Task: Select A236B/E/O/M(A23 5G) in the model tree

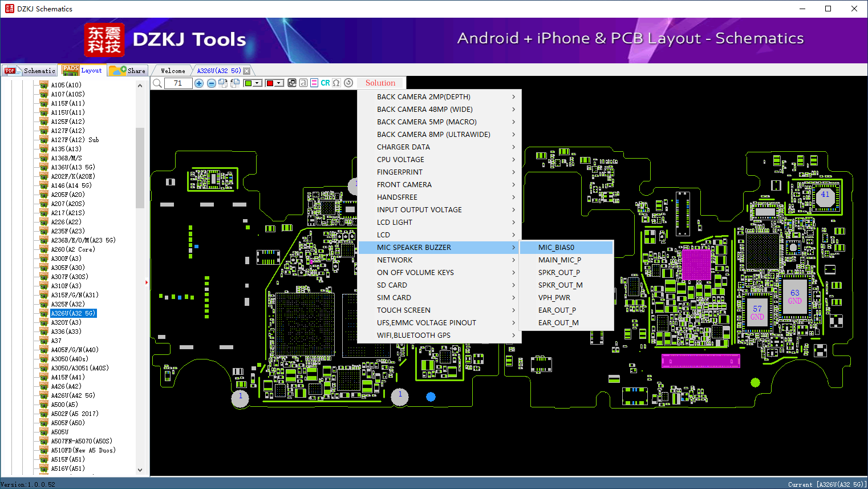Action: pos(83,240)
